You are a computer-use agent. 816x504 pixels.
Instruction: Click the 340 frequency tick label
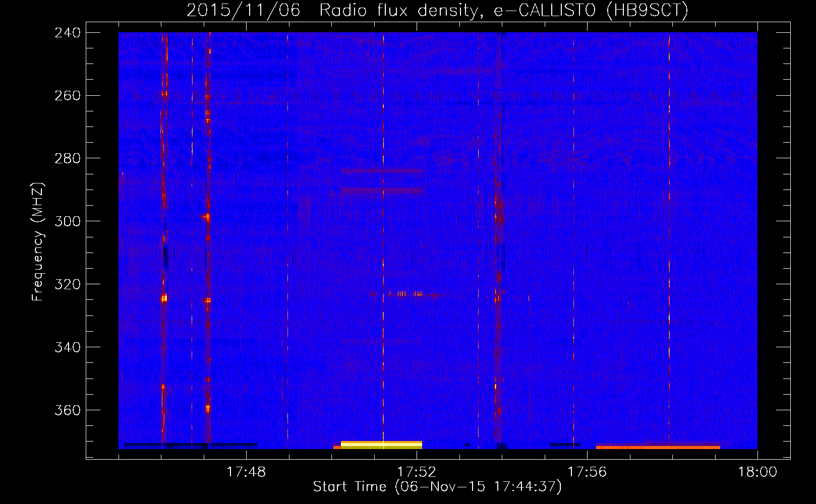tap(68, 347)
